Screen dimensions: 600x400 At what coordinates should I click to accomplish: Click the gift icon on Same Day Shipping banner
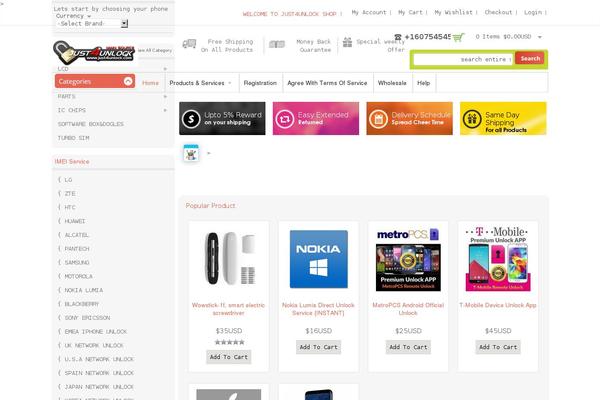[472, 119]
